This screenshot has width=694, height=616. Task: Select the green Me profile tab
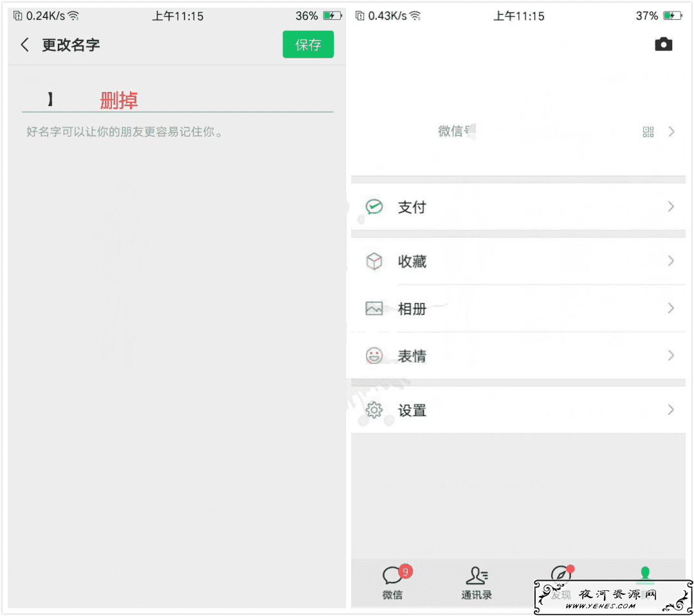pyautogui.click(x=645, y=575)
